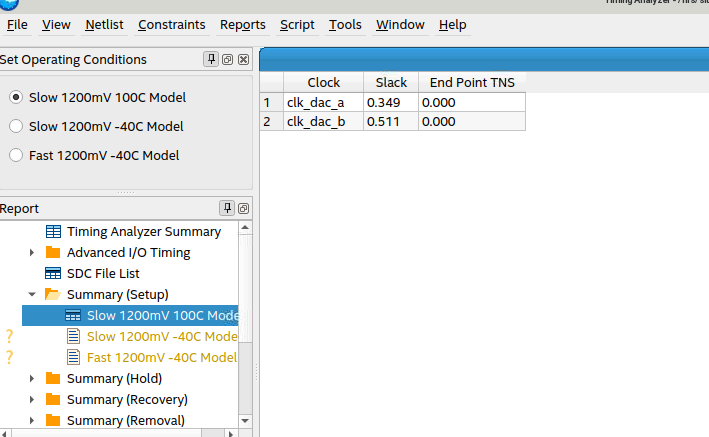Open Timing Analyzer Summary report
Viewport: 709px width, 437px height.
144,232
